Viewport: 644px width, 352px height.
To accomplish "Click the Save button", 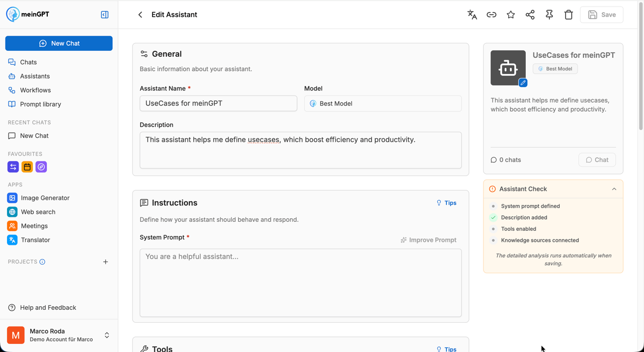I will tap(602, 15).
